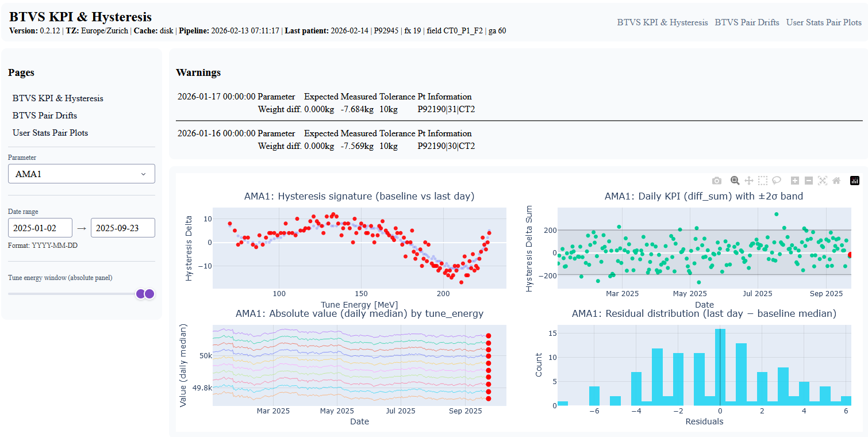This screenshot has height=437, width=868.
Task: Click the Residuals axis label
Action: click(704, 421)
